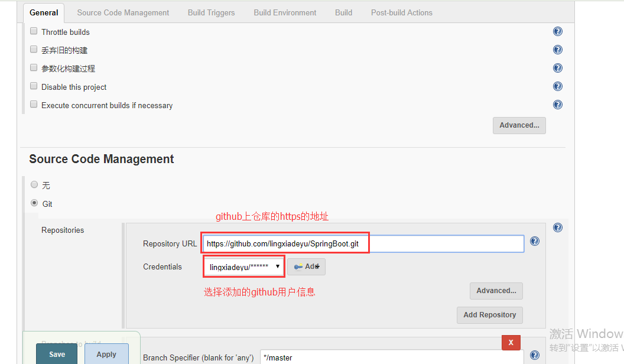Screen dimensions: 624x364
Task: Select the Git radio button
Action: [34, 203]
